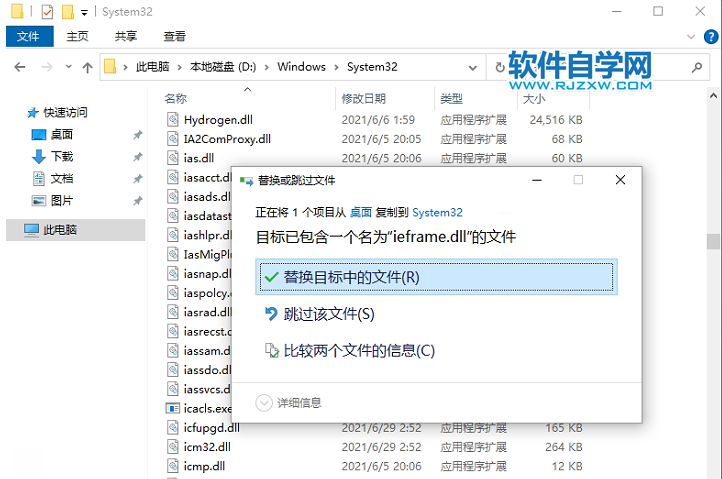Screen dimensions: 722x479
Task: Switch to the 查看 ribbon tab
Action: (175, 36)
